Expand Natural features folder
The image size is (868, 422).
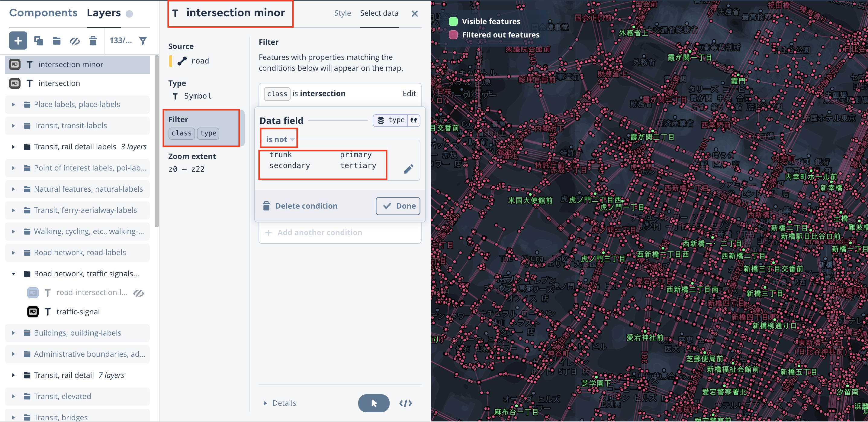point(14,189)
